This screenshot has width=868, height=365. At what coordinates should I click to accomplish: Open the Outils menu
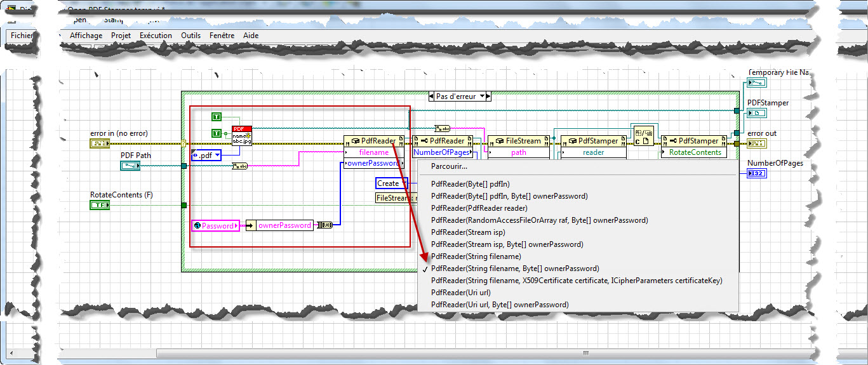(190, 36)
